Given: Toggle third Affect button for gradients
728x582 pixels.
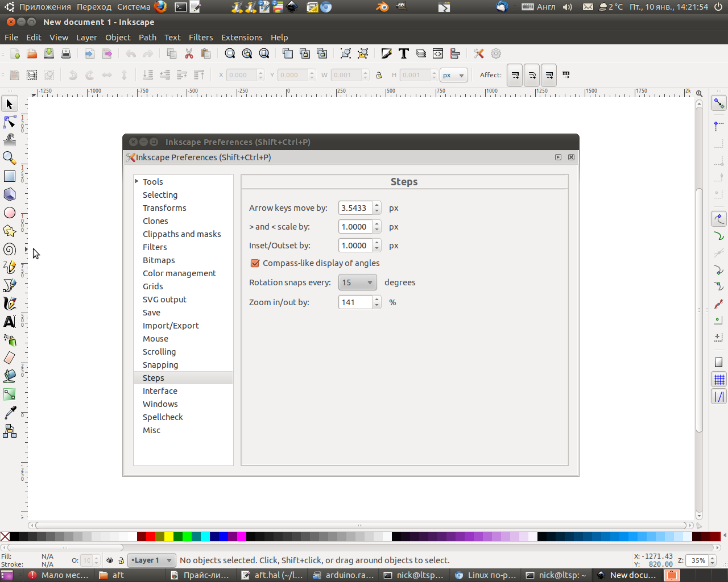Looking at the screenshot, I should coord(549,75).
